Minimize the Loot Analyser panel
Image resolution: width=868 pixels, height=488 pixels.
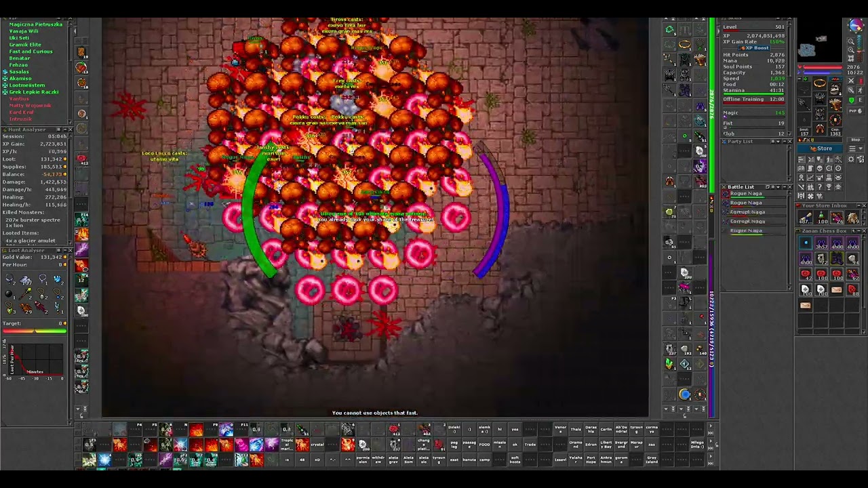click(x=64, y=250)
